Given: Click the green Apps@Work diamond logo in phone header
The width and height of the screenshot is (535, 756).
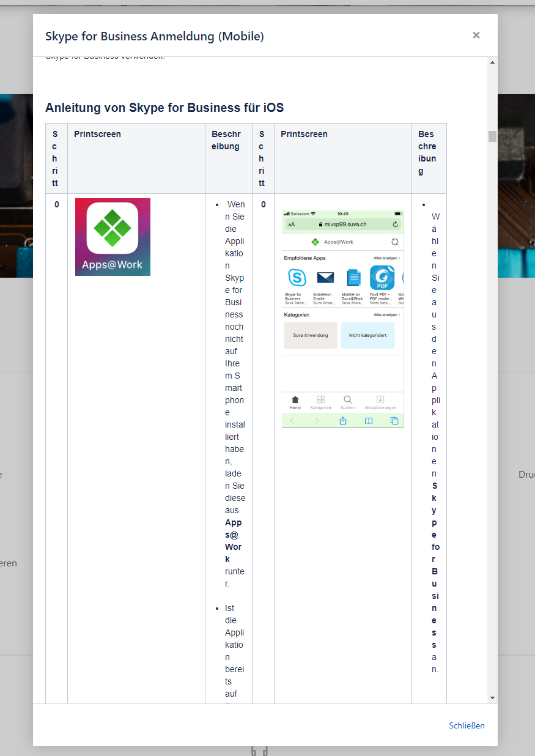Looking at the screenshot, I should tap(315, 242).
